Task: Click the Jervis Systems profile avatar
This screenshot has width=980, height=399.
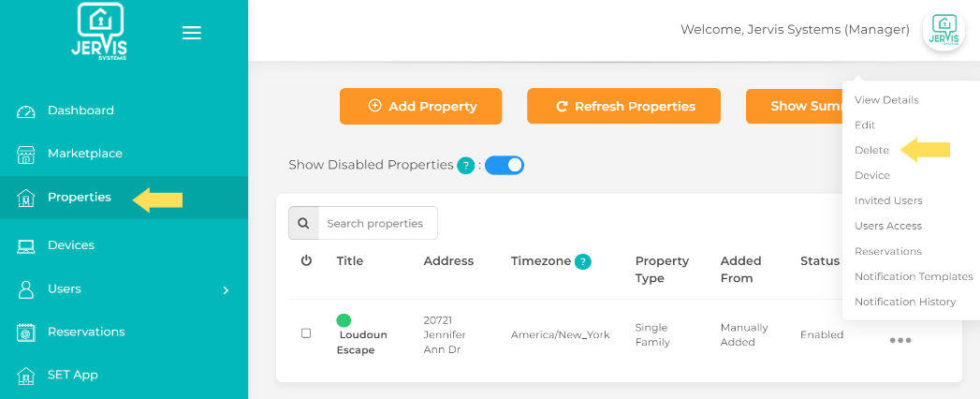Action: pos(943,31)
